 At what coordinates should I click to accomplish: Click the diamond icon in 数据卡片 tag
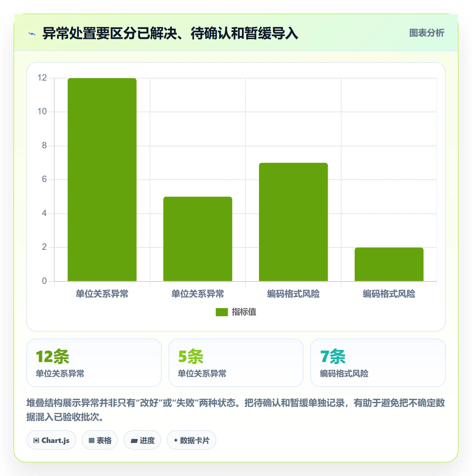[176, 440]
